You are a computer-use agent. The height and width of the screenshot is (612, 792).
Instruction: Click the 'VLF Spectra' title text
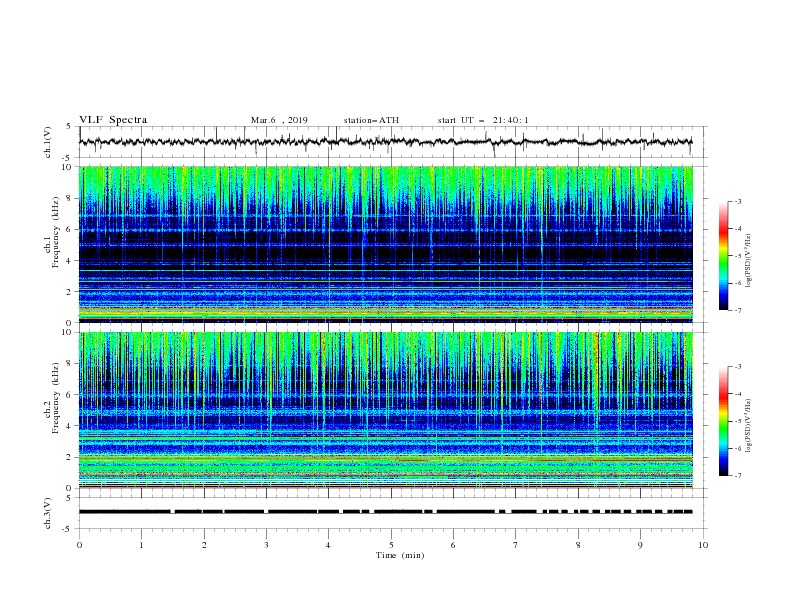click(x=113, y=120)
